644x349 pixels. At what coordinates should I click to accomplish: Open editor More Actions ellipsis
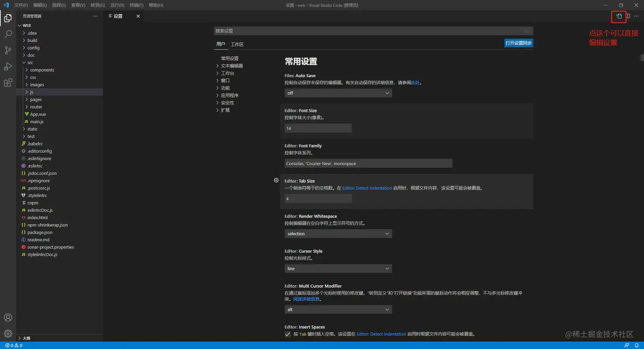(636, 16)
